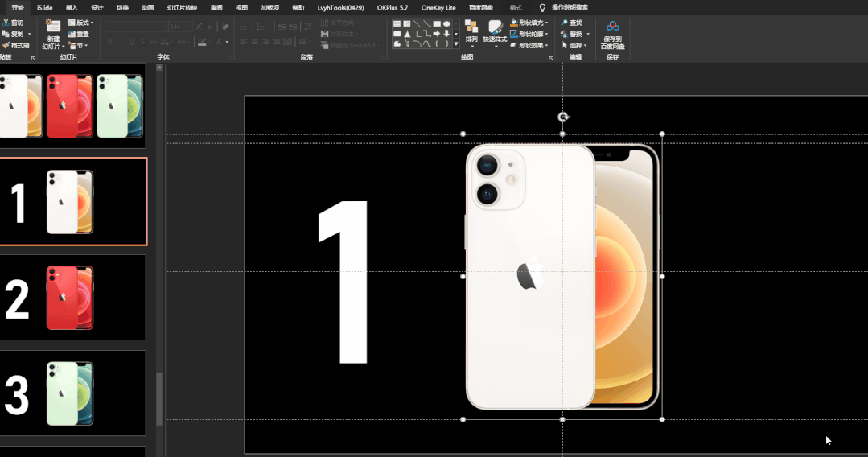
Task: Select the Format Painter (格式刷) tool
Action: (15, 45)
